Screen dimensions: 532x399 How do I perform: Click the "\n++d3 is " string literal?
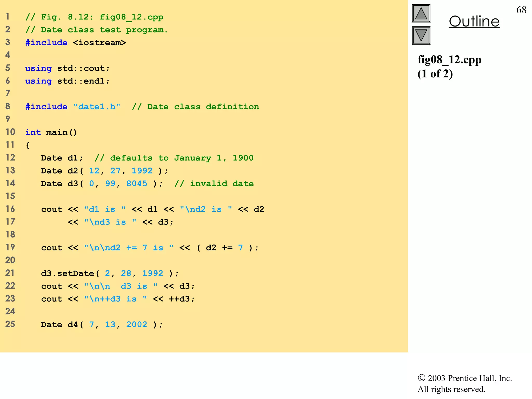point(116,299)
